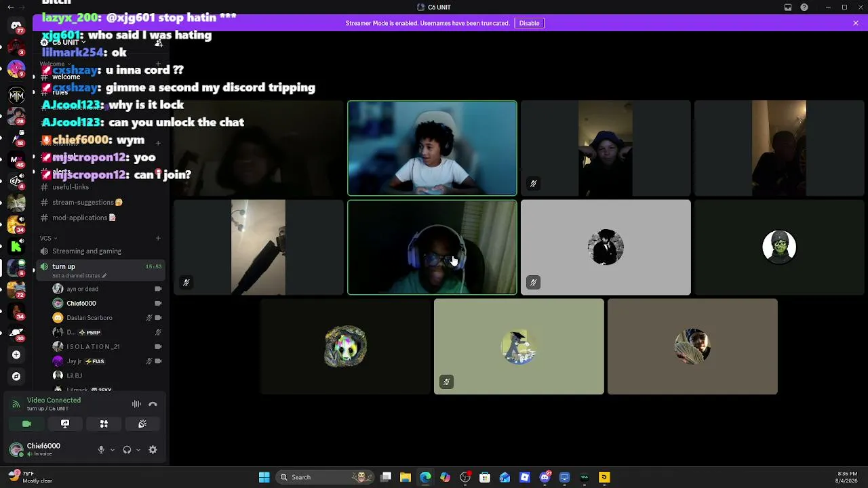Create a channel in VCS category
Screen dimensions: 868x488
[158, 238]
